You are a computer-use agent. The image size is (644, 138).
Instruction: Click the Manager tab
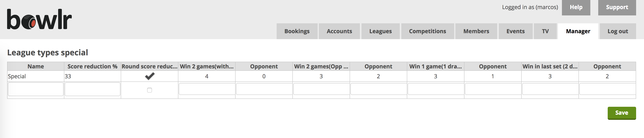pyautogui.click(x=578, y=31)
